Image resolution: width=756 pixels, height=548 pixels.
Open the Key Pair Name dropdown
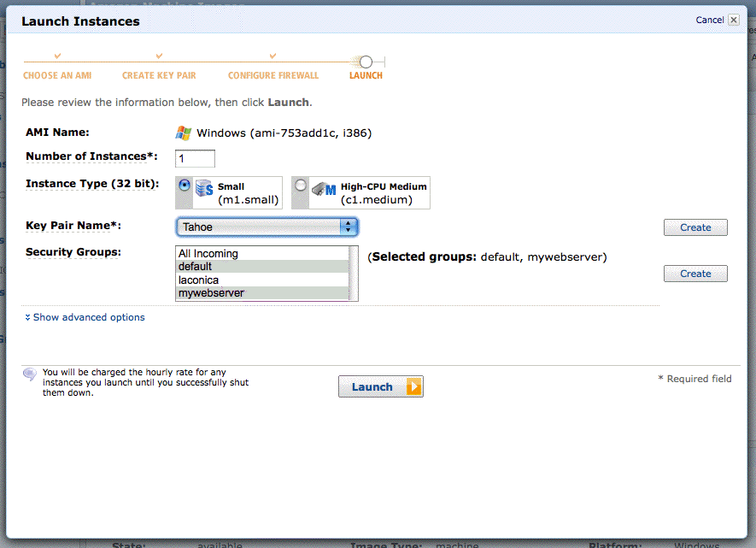click(x=267, y=227)
